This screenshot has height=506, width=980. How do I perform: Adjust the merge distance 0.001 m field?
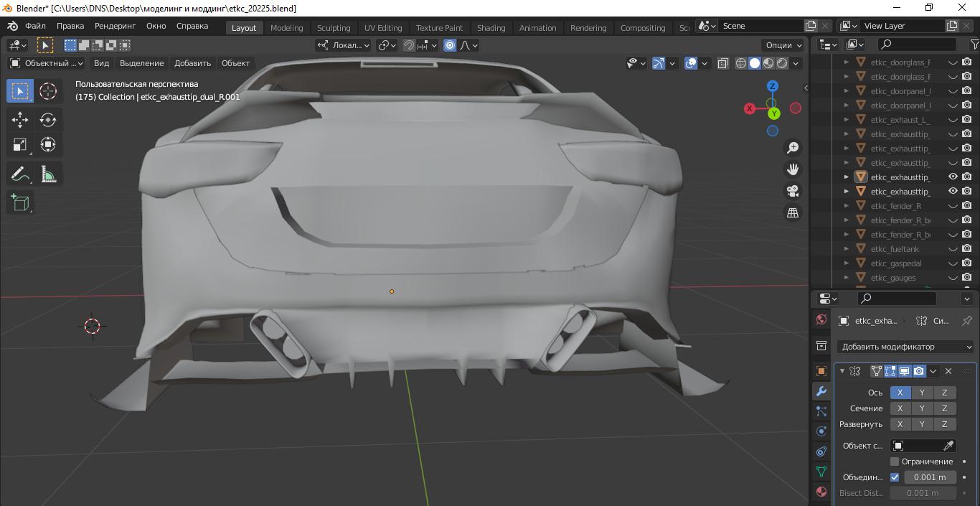coord(930,477)
